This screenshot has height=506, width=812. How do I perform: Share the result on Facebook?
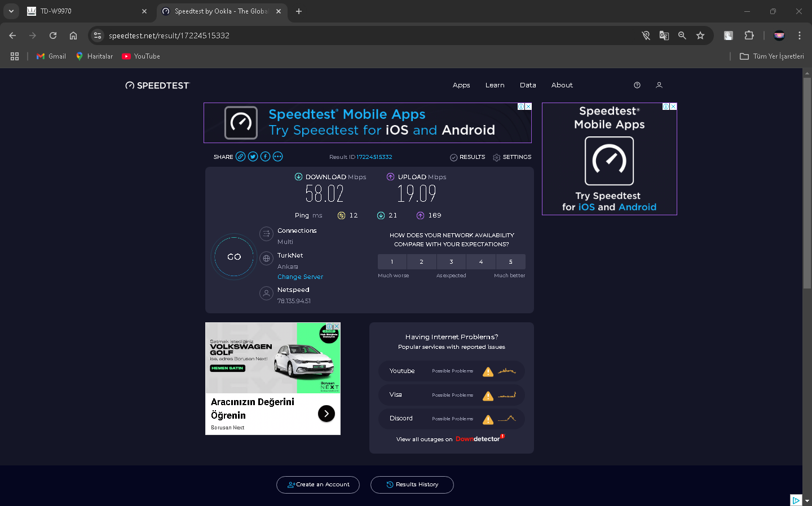coord(266,157)
